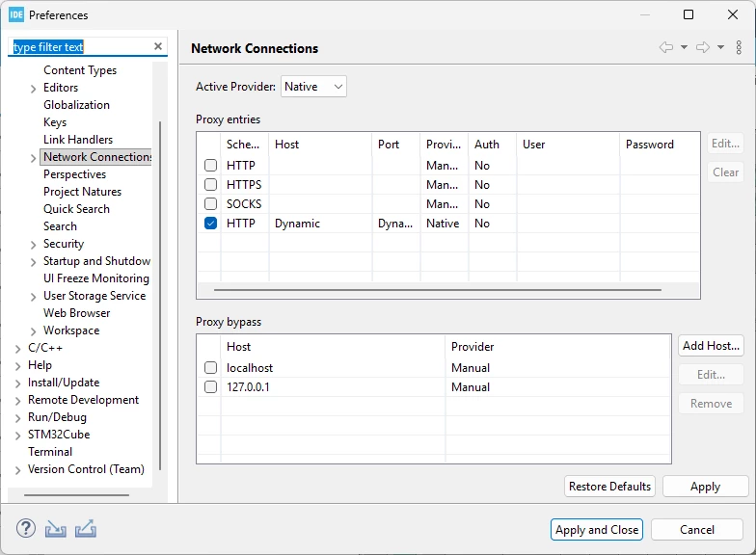The image size is (756, 555).
Task: Expand the Run/Debug node
Action: (17, 418)
